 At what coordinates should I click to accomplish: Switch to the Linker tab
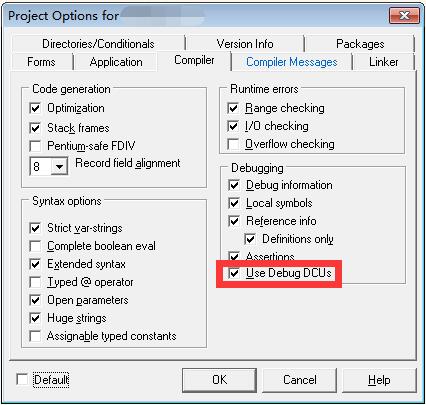tap(383, 62)
